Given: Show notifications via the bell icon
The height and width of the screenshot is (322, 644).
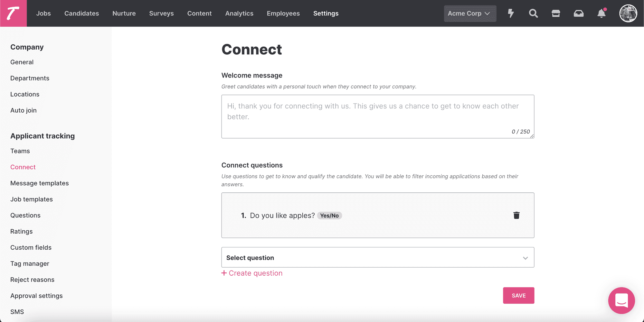Looking at the screenshot, I should coord(601,13).
